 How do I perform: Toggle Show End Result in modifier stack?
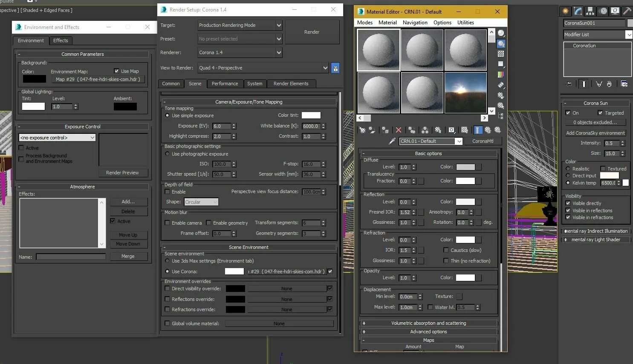point(584,84)
